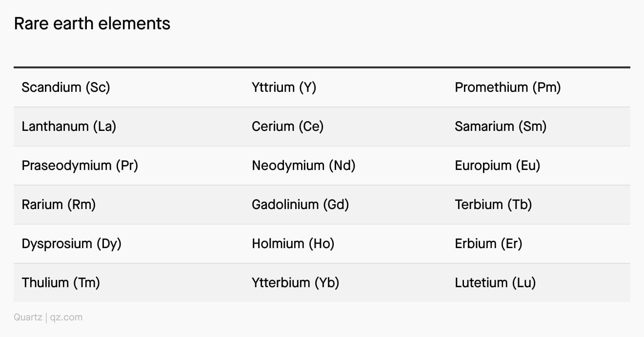Click the Gadolinium (Gd) entry
This screenshot has width=644, height=337.
click(301, 205)
